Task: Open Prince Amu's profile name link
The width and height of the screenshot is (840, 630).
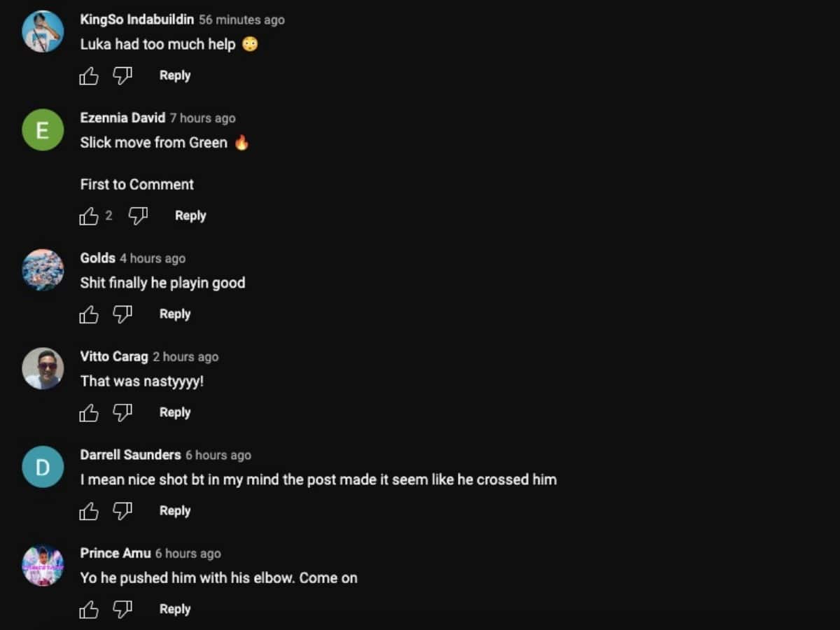Action: coord(115,553)
